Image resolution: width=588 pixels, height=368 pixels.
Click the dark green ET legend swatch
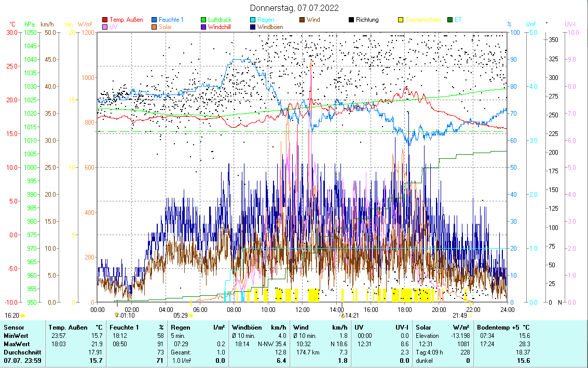point(450,20)
